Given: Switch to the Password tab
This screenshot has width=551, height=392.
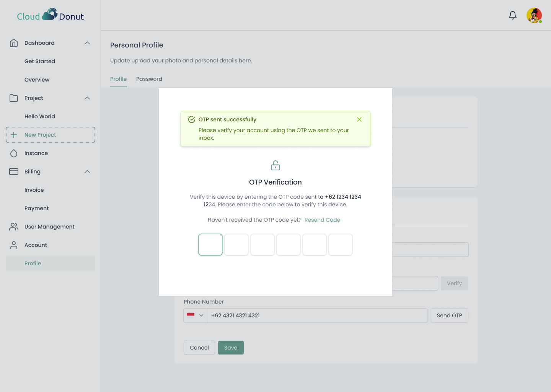Looking at the screenshot, I should coord(149,79).
